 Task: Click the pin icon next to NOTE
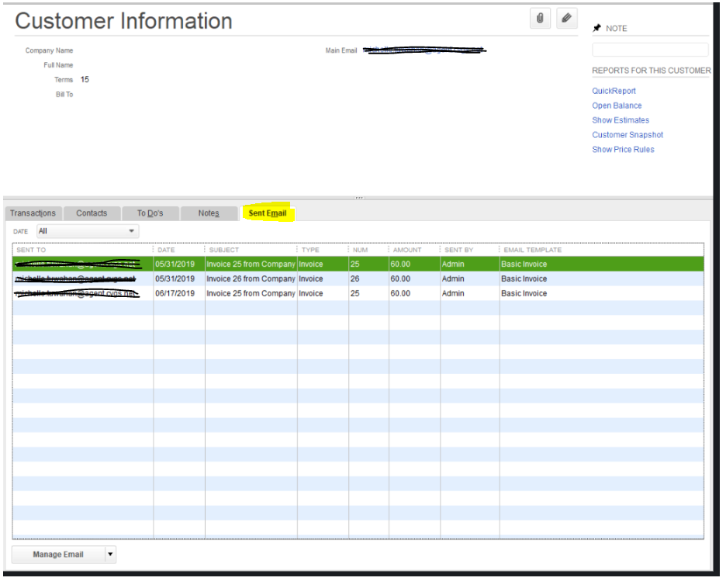point(597,28)
